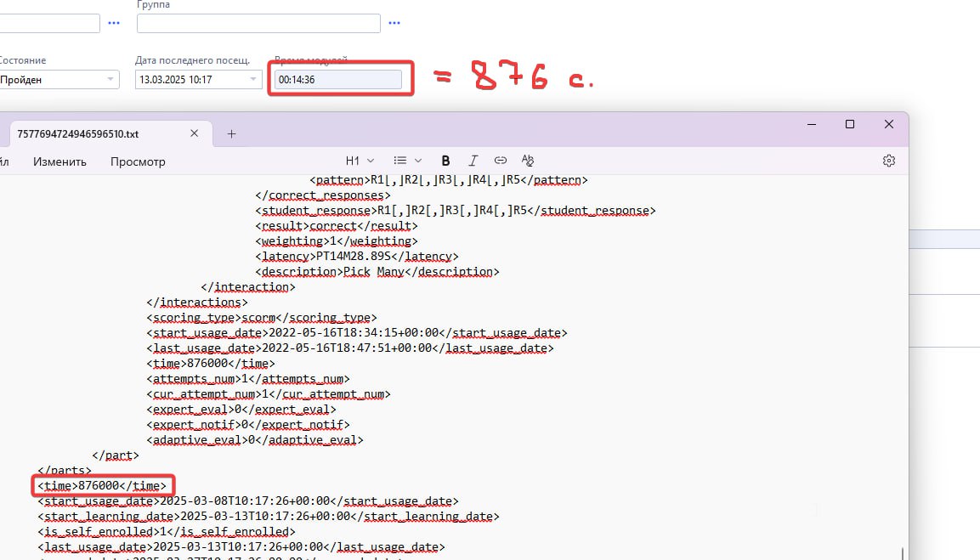The image size is (980, 560).
Task: Open the last visit date picker dropdown
Action: point(252,79)
